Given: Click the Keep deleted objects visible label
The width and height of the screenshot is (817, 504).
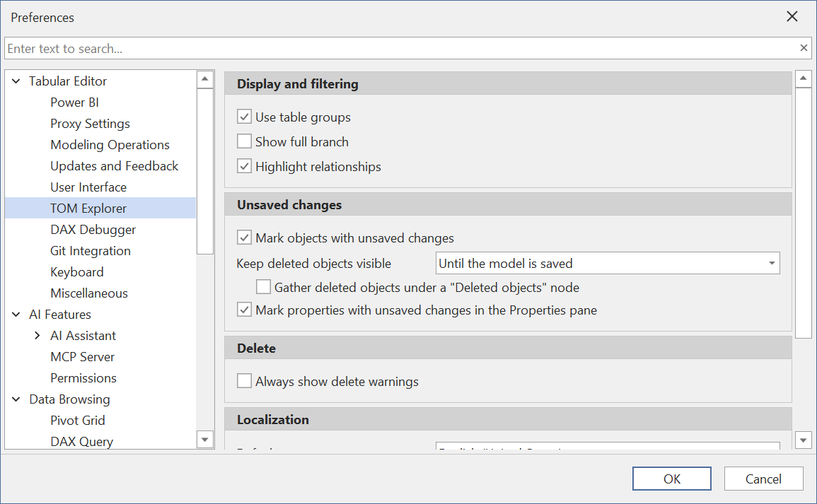Looking at the screenshot, I should click(x=313, y=264).
